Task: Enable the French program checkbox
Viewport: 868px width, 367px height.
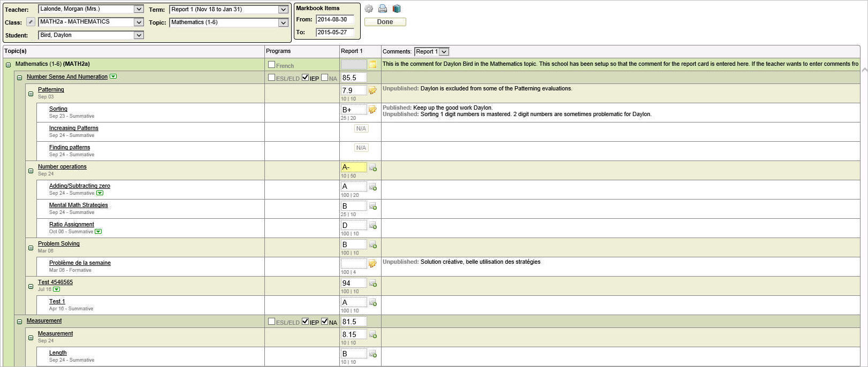Action: coord(271,65)
